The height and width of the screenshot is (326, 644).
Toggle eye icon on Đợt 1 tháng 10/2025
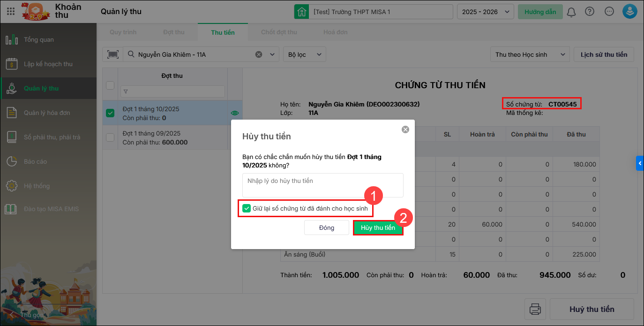(235, 113)
